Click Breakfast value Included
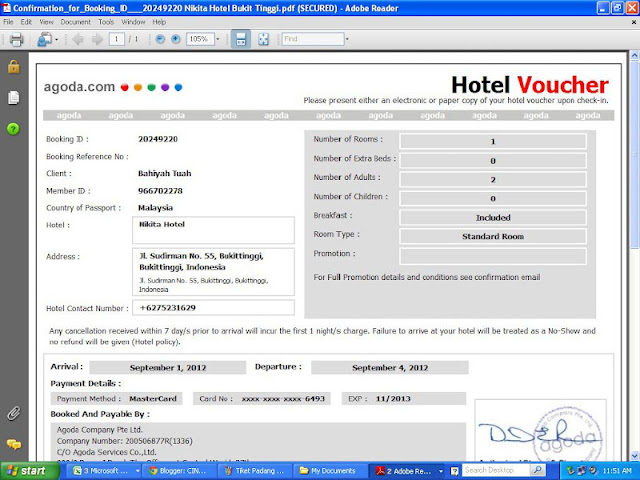Screen dimensions: 640x480 pyautogui.click(x=493, y=218)
